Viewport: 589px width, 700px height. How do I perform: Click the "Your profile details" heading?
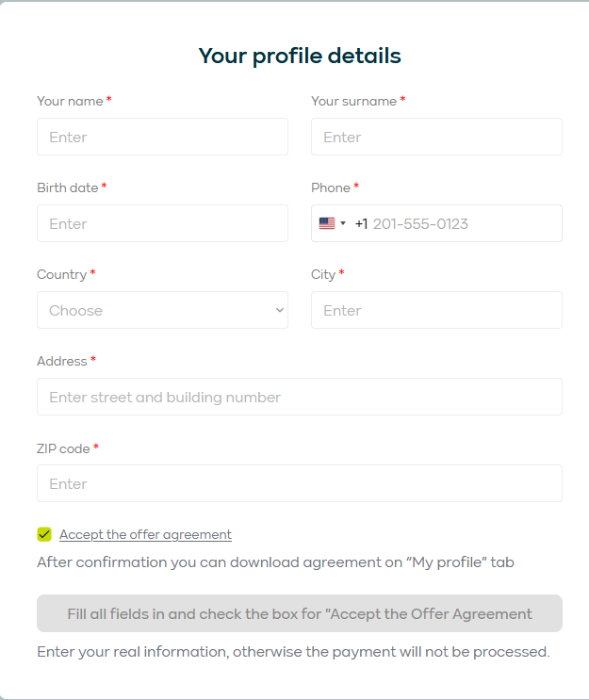click(300, 56)
